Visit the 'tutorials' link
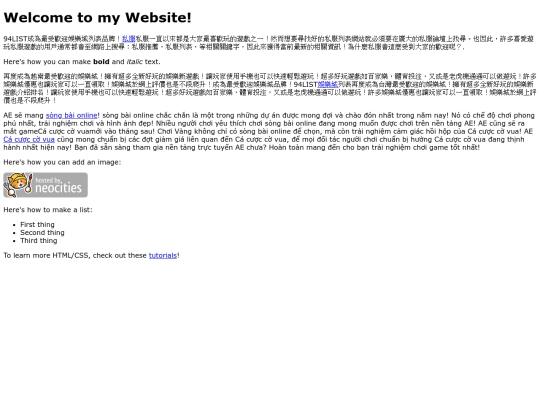The height and width of the screenshot is (405, 540). [163, 256]
